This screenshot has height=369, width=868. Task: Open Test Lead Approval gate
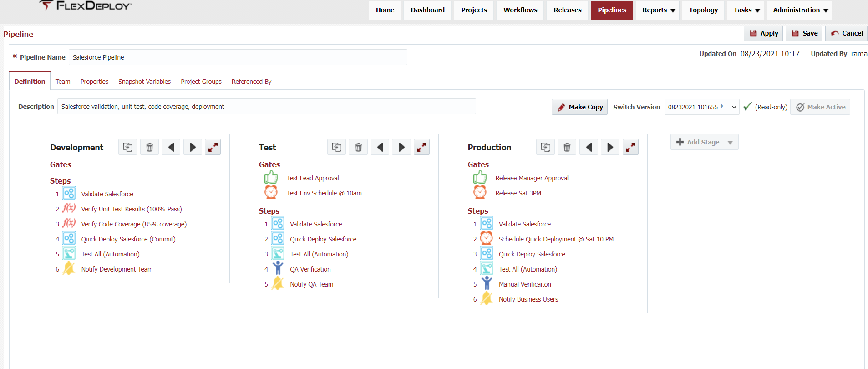(313, 178)
